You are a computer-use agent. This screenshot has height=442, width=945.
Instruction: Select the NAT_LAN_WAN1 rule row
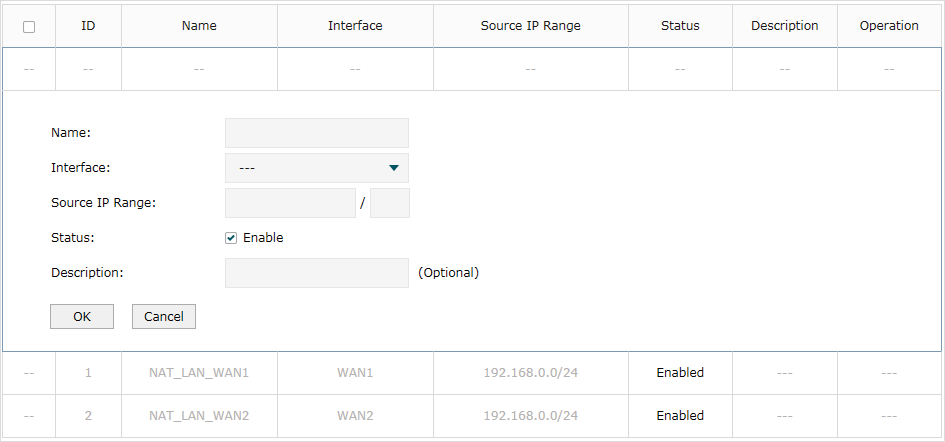click(x=472, y=373)
